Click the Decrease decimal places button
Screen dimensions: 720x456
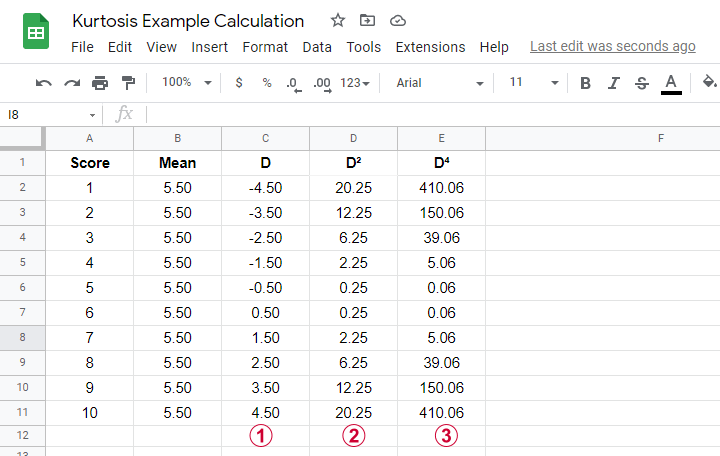[x=293, y=84]
